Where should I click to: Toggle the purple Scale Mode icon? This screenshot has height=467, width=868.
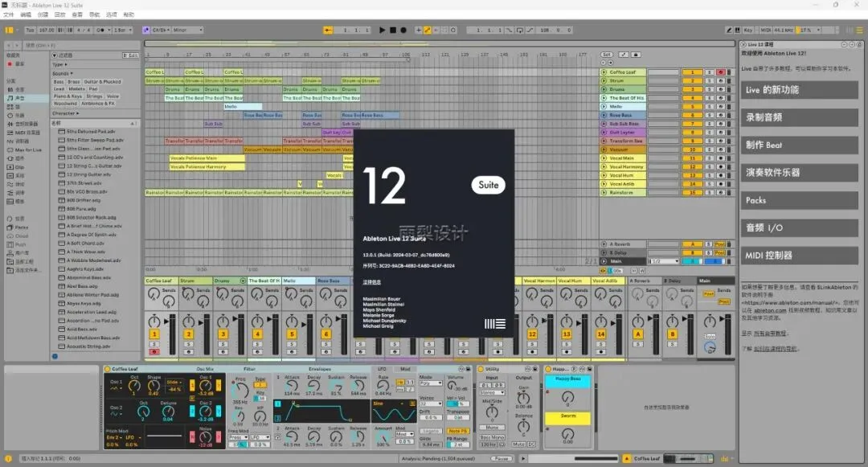[146, 30]
